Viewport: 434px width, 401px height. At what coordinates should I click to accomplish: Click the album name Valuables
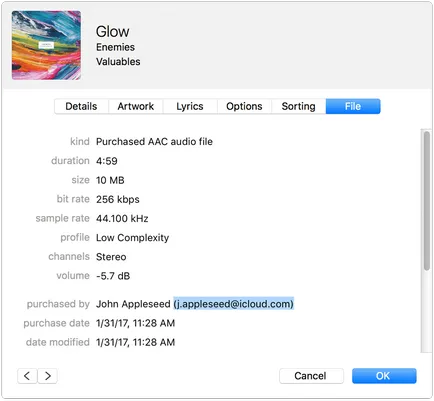coord(118,62)
